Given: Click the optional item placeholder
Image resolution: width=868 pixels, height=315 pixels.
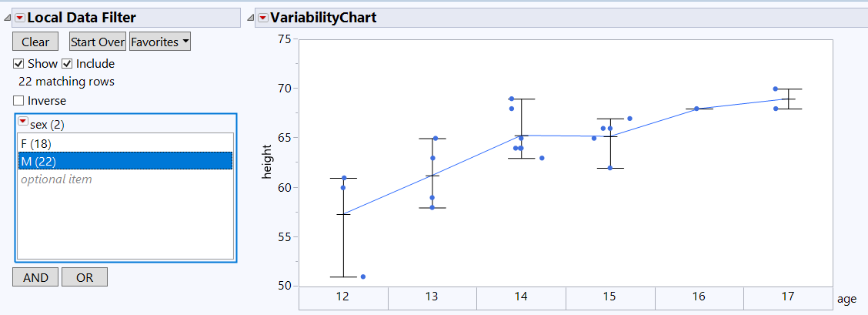Looking at the screenshot, I should 56,179.
